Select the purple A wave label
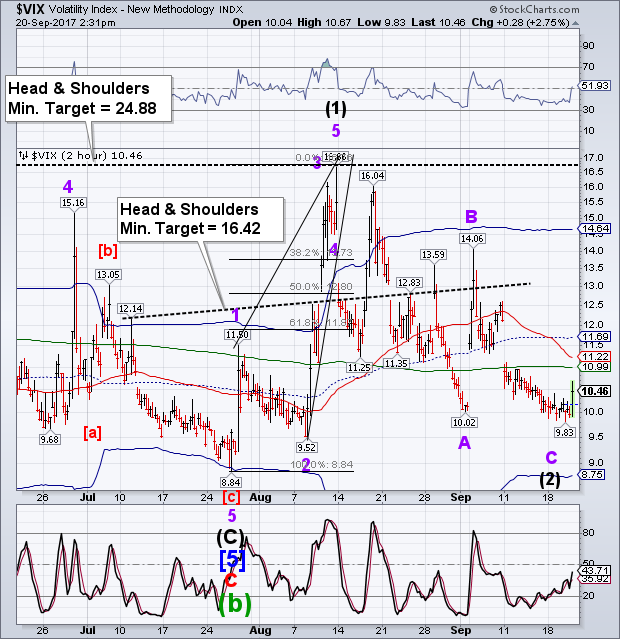Viewport: 620px width, 639px height. [x=464, y=442]
